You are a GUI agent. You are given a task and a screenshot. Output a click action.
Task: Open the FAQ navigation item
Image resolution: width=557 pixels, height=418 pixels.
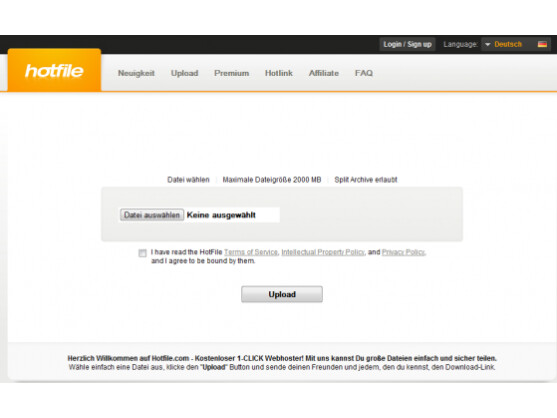tap(364, 73)
